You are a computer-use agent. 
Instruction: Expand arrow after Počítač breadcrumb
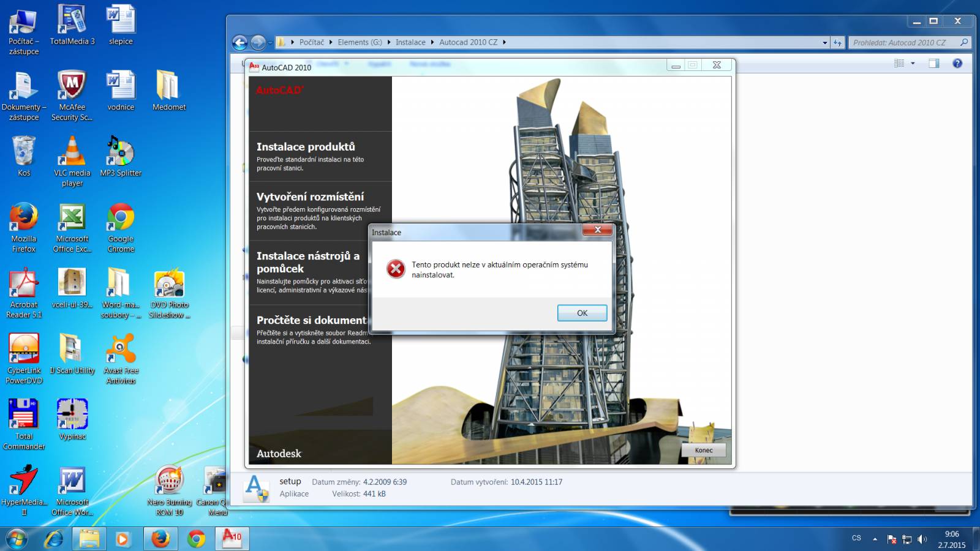pyautogui.click(x=331, y=42)
